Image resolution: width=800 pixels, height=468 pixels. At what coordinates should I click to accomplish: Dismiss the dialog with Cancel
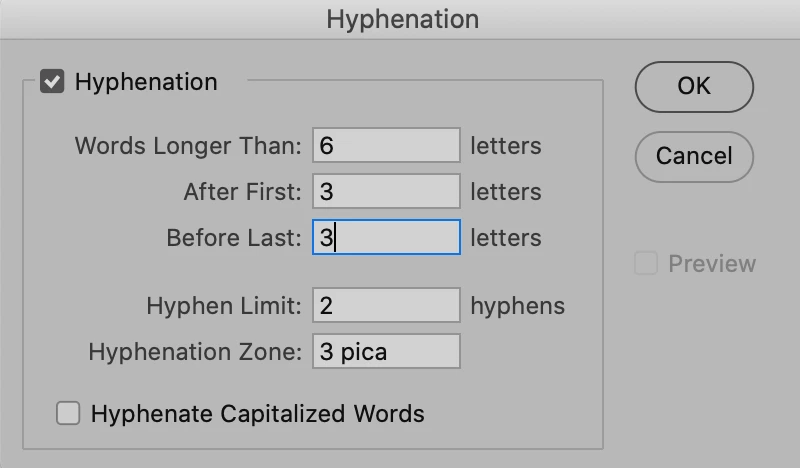(694, 157)
